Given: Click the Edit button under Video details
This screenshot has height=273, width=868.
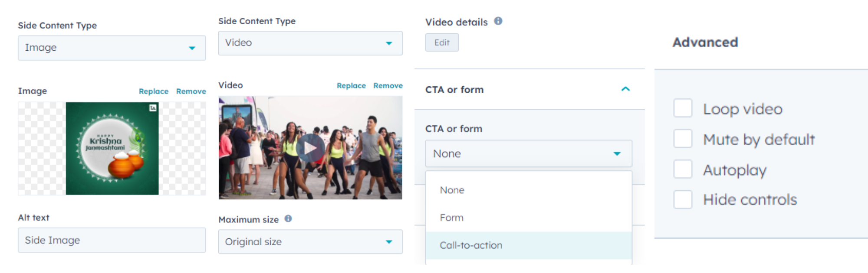Looking at the screenshot, I should pos(442,42).
